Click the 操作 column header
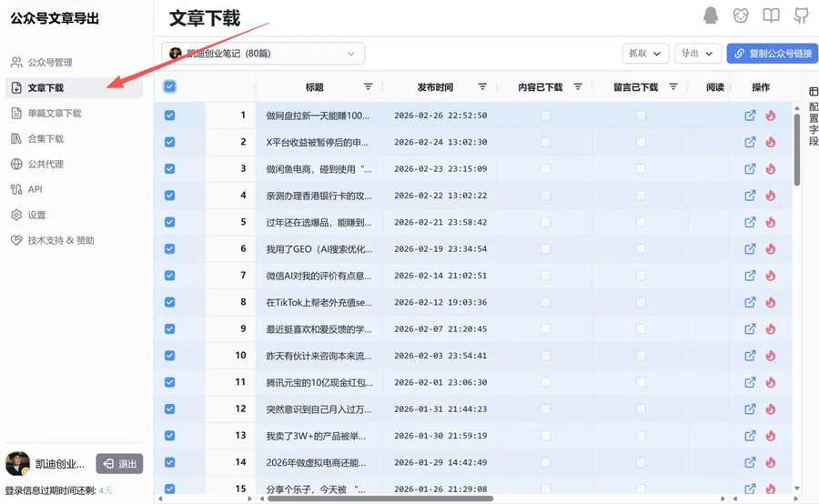 pos(761,87)
